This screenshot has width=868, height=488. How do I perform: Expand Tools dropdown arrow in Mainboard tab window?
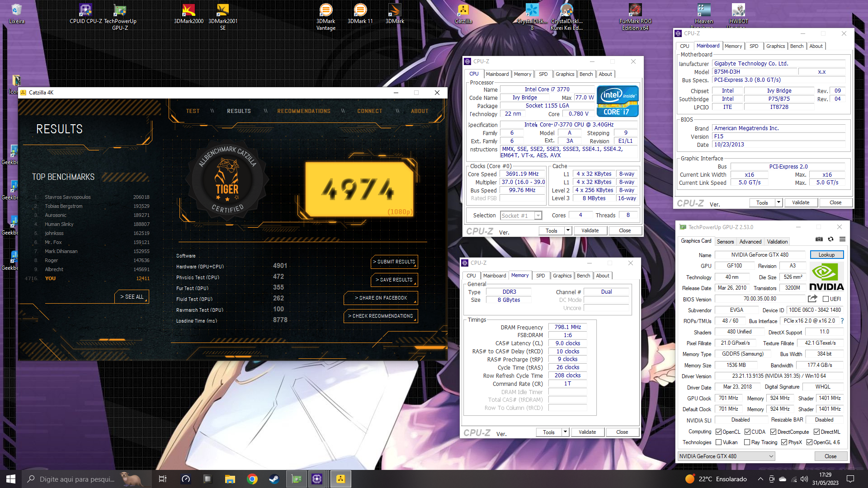pos(778,202)
